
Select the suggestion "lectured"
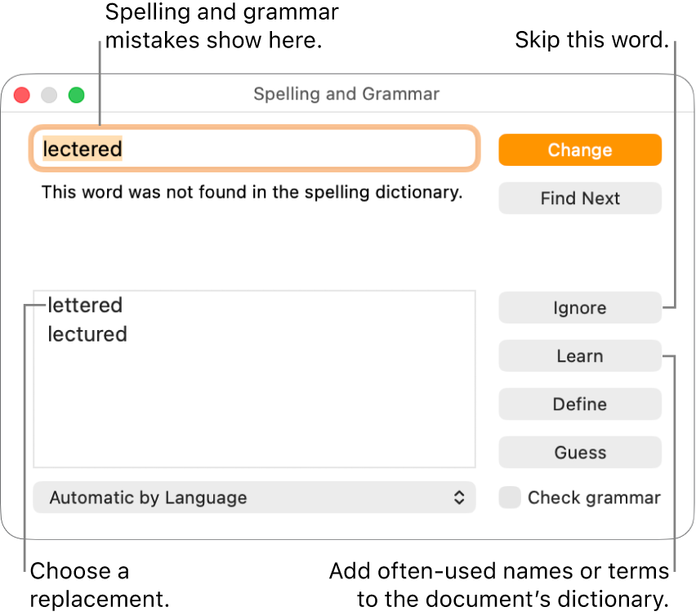pyautogui.click(x=87, y=334)
